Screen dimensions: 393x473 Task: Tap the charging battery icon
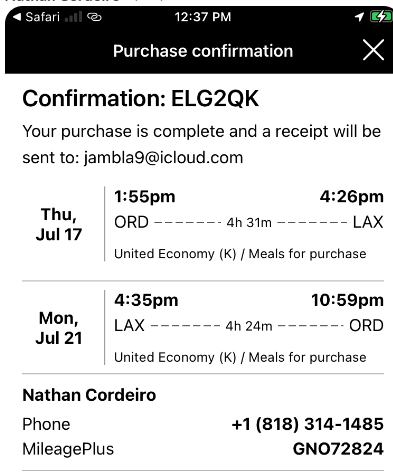point(381,17)
